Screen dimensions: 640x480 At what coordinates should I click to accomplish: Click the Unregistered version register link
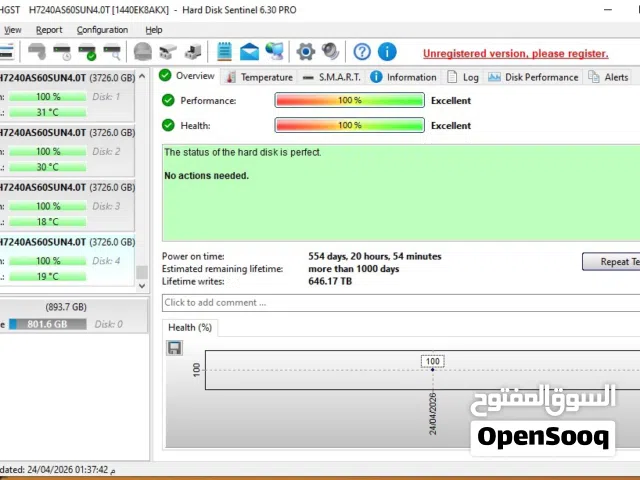pyautogui.click(x=516, y=53)
